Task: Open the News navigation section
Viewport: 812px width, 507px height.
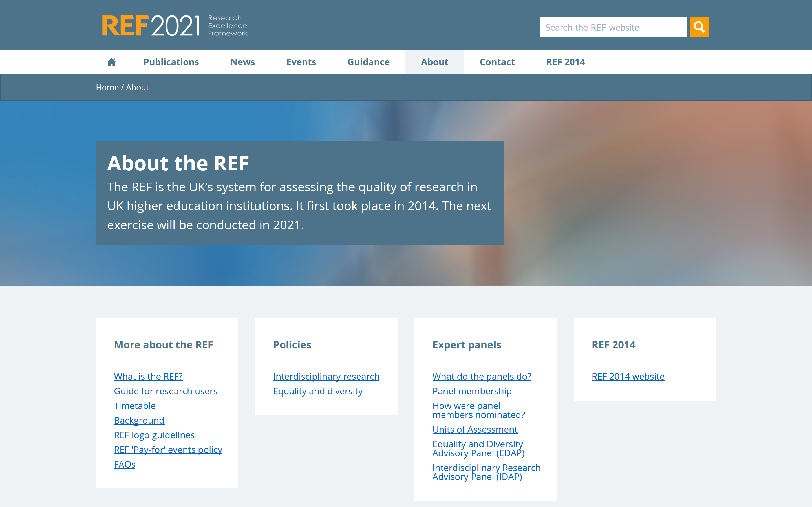Action: coord(242,62)
